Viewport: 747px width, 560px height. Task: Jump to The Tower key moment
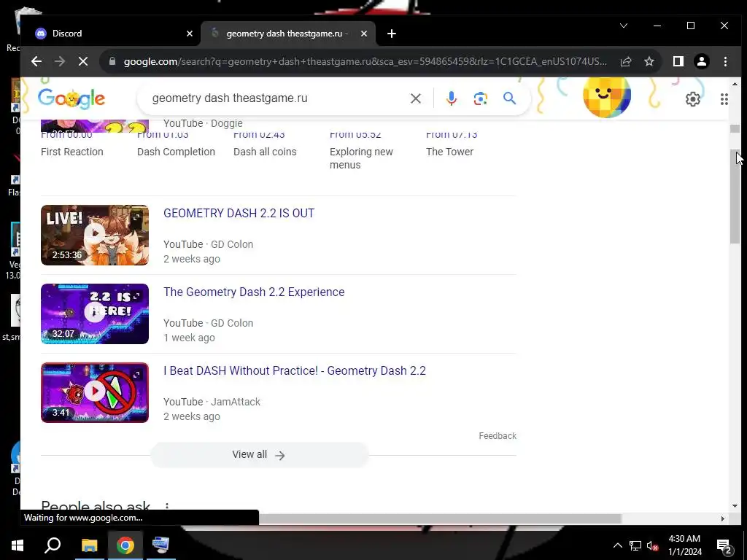tap(449, 152)
